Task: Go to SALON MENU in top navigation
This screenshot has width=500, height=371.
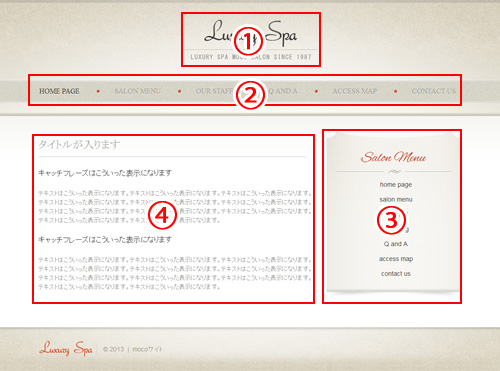Action: tap(138, 91)
